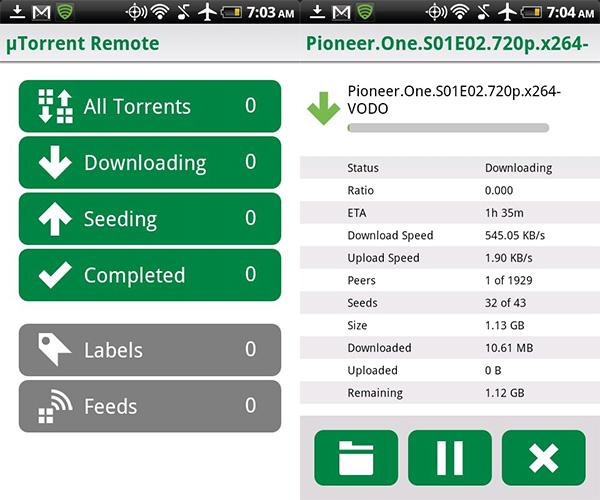
Task: Remove the torrent with the X button
Action: coord(543,458)
